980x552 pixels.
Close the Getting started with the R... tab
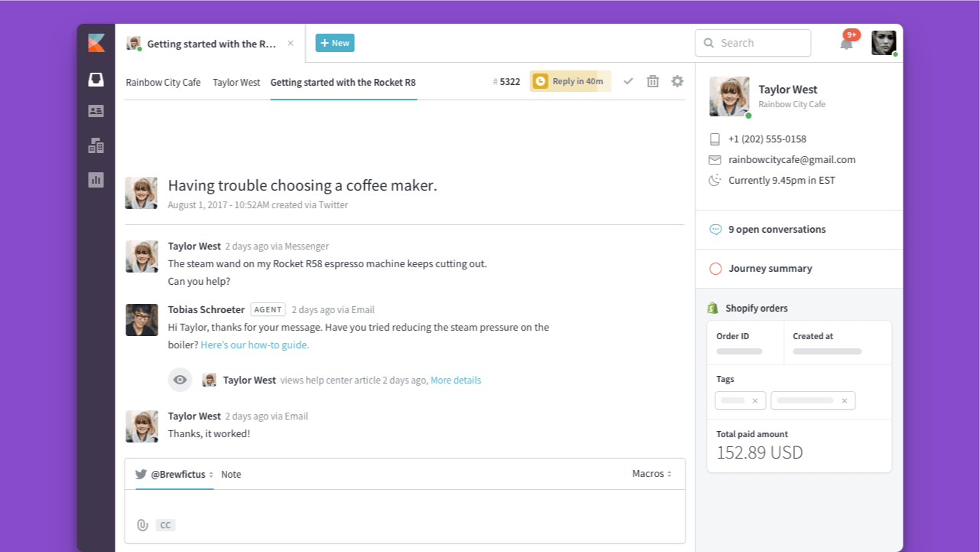[x=291, y=44]
